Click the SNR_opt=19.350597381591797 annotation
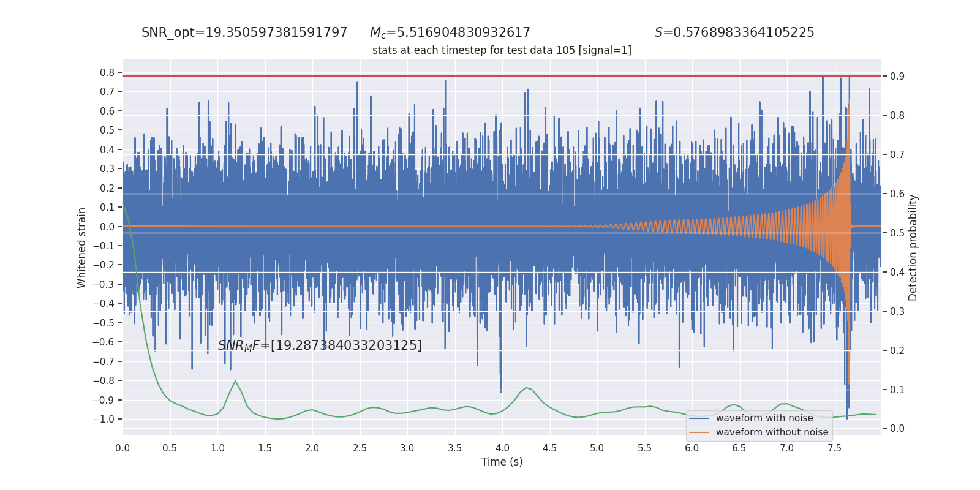The height and width of the screenshot is (490, 980). pos(244,32)
